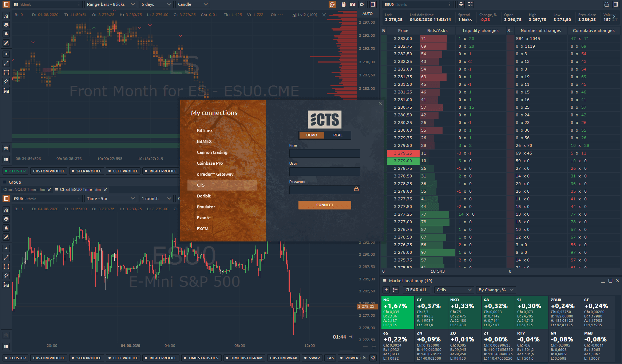The height and width of the screenshot is (364, 622).
Task: Click the trash icon in top chart
Action: pyautogui.click(x=6, y=148)
